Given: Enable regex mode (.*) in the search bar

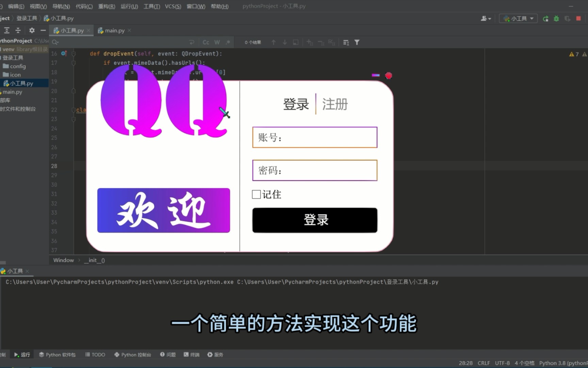Looking at the screenshot, I should click(228, 42).
